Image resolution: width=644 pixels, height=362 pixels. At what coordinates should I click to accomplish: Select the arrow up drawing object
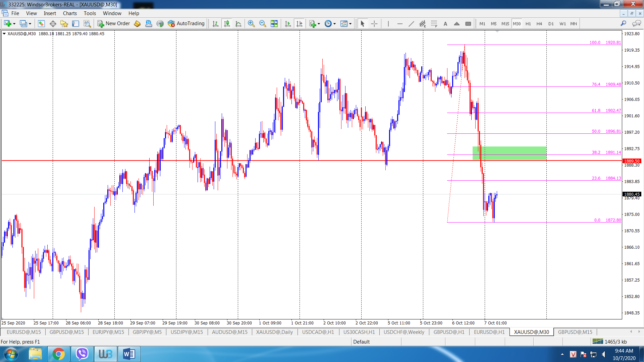(457, 23)
